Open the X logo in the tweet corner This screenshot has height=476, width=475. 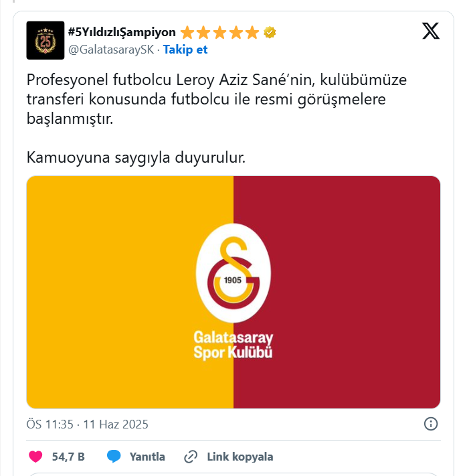coord(431,31)
